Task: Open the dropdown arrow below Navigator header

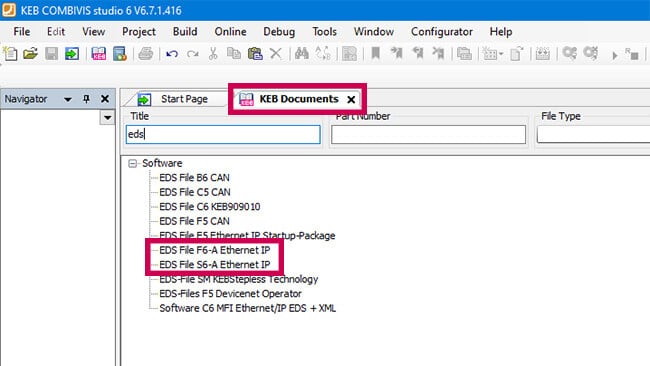Action: tap(107, 118)
